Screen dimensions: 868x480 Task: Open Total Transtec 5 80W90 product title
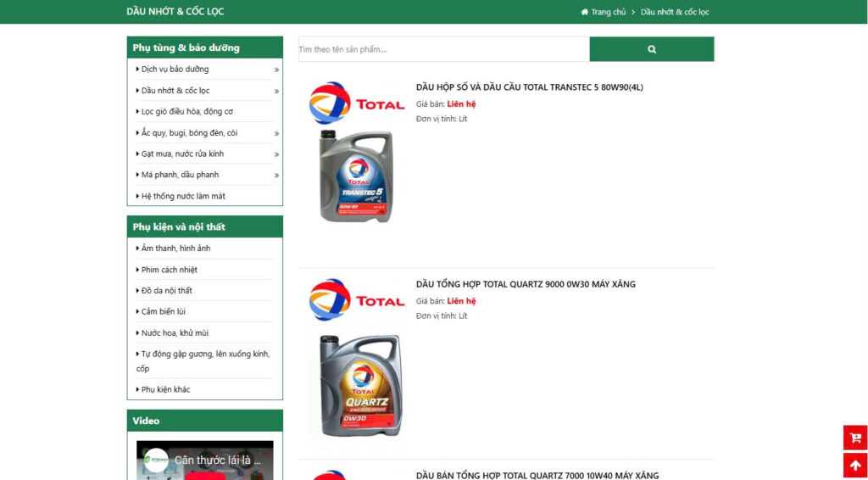[x=529, y=87]
